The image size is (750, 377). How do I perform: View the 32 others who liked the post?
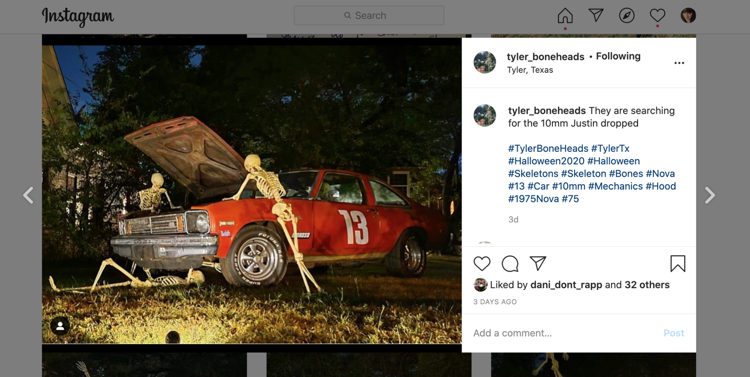647,285
